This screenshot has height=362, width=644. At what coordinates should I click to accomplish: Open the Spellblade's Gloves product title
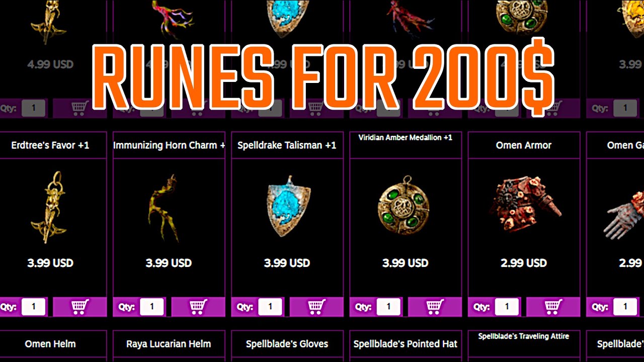(287, 344)
